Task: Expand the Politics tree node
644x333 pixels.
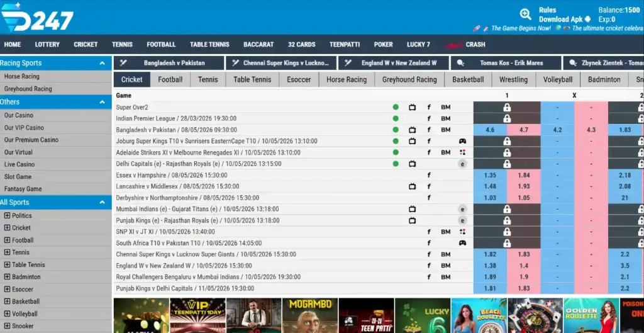Action: coord(7,215)
